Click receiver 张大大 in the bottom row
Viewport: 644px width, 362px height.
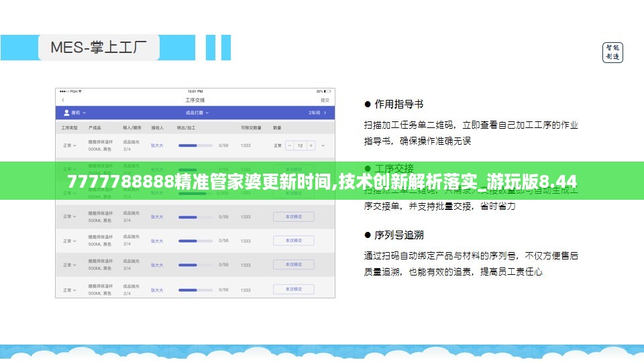157,290
